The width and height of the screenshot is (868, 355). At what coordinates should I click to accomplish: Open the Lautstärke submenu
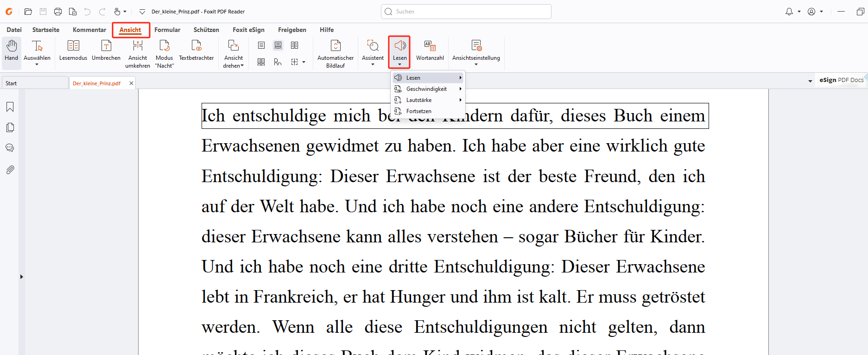(428, 100)
